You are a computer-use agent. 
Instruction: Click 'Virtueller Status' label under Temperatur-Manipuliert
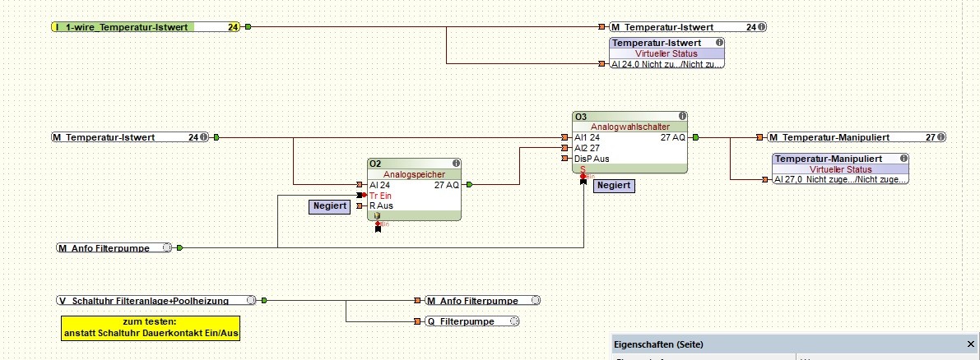point(841,169)
